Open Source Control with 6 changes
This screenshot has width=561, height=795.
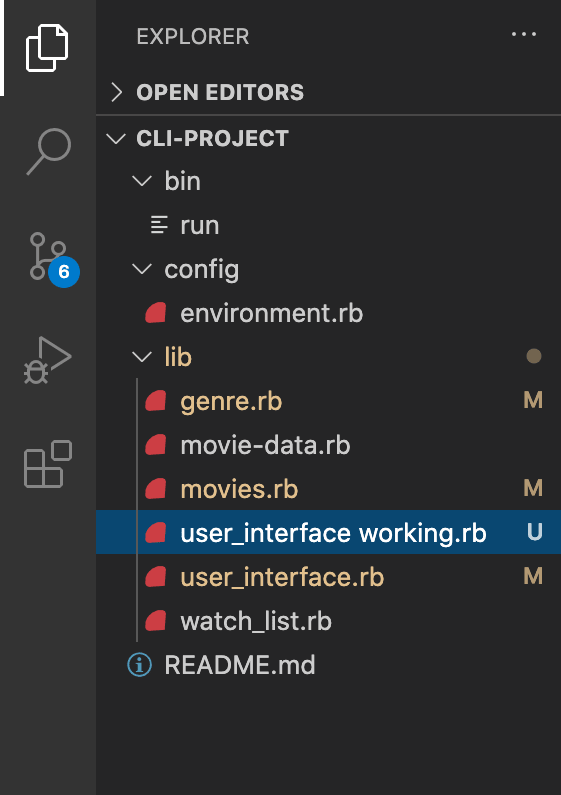point(51,259)
